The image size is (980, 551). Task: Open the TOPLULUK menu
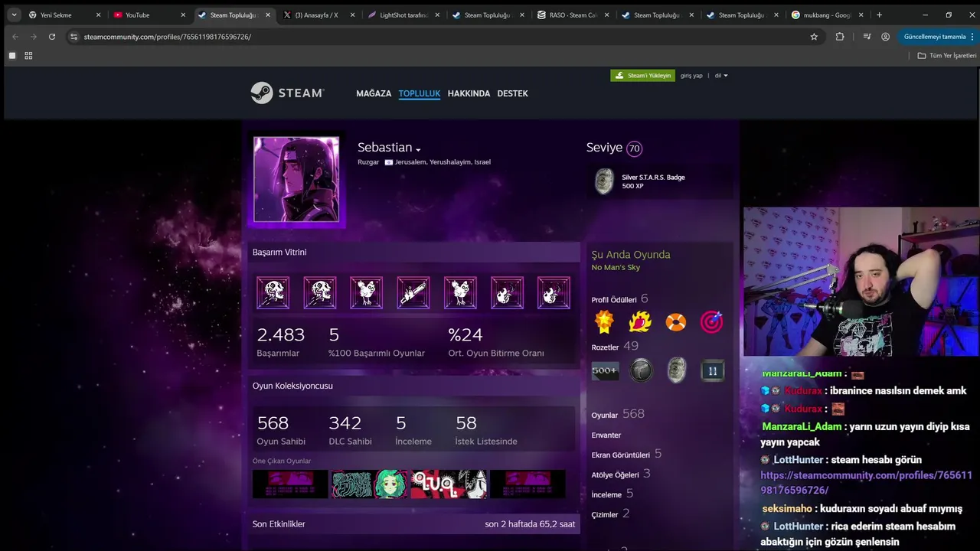click(x=420, y=93)
